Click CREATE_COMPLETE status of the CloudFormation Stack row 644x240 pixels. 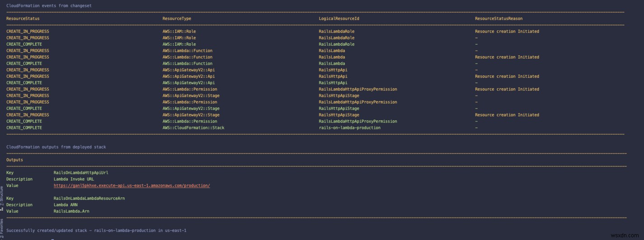point(24,127)
